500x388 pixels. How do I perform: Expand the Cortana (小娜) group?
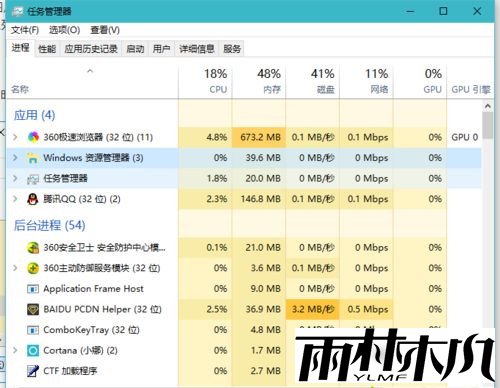15,350
